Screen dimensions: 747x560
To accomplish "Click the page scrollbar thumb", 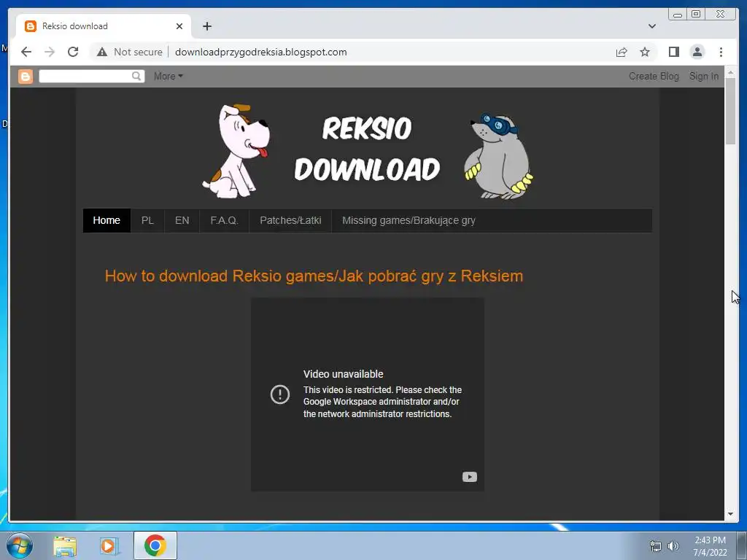I will pos(730,112).
